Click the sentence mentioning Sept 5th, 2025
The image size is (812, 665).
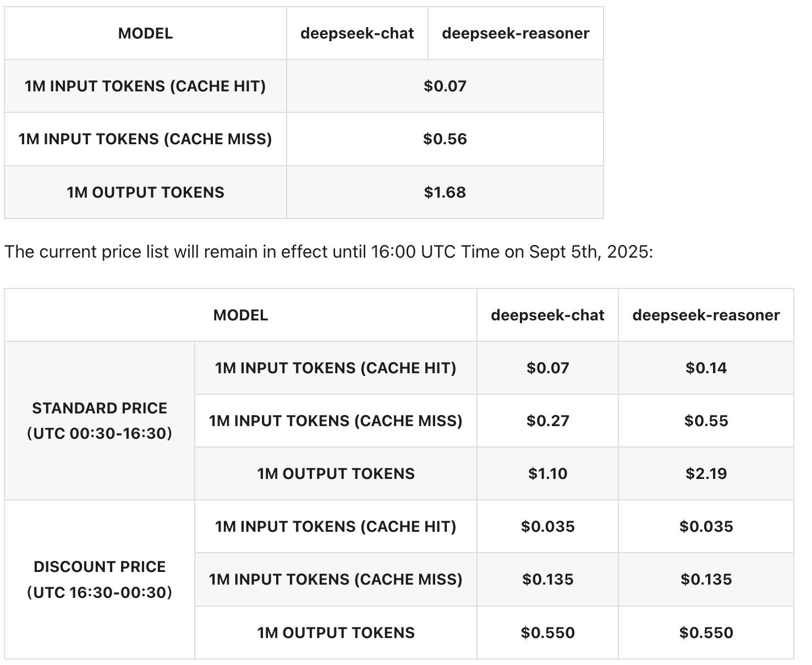pyautogui.click(x=328, y=252)
